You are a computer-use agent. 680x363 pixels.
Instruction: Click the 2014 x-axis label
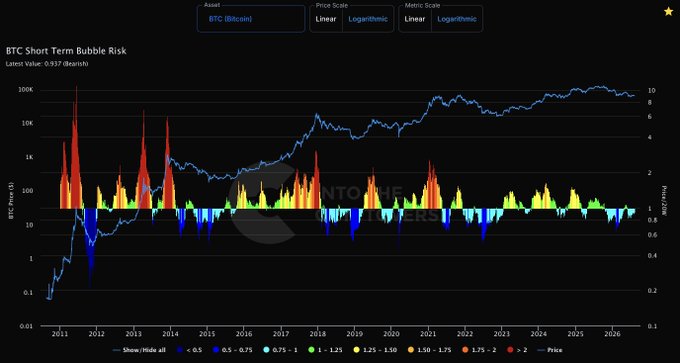(x=170, y=334)
